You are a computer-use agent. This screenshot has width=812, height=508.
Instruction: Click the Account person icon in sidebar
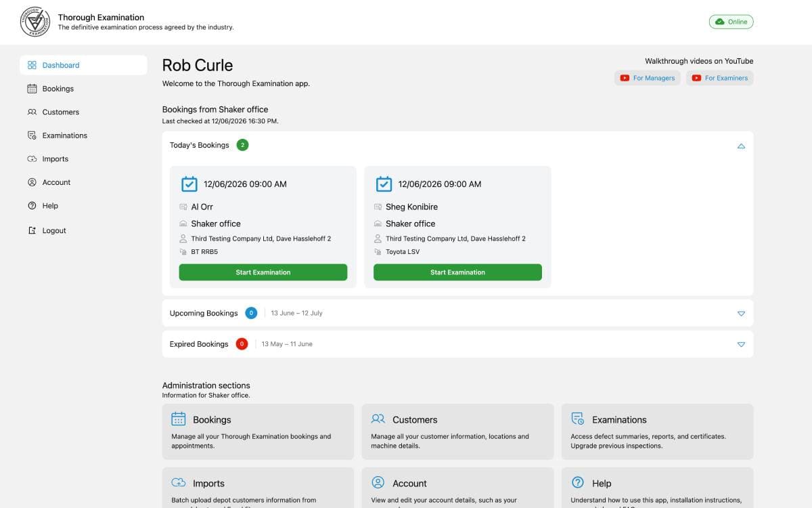click(x=32, y=182)
